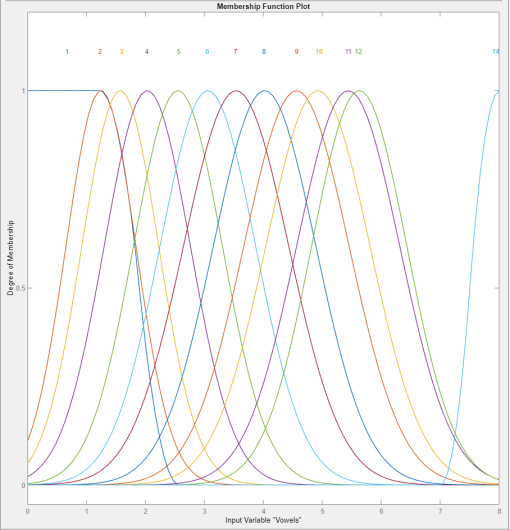
Task: Select membership function label 5 in green
Action: [178, 52]
